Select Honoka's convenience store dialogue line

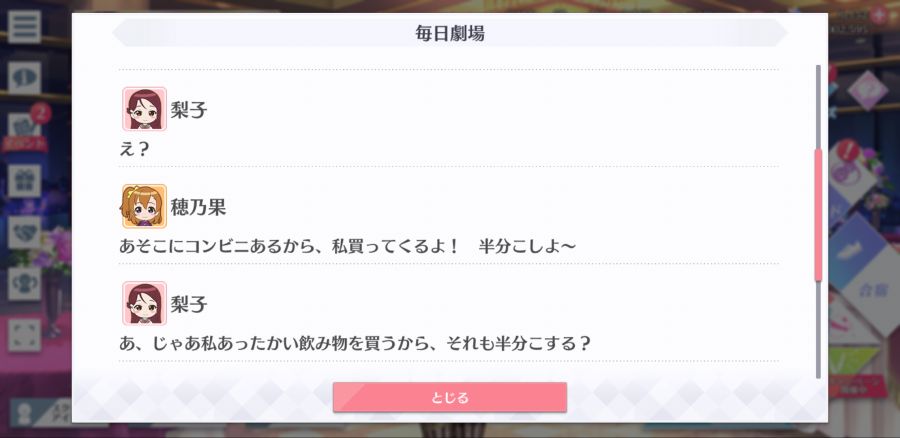347,246
